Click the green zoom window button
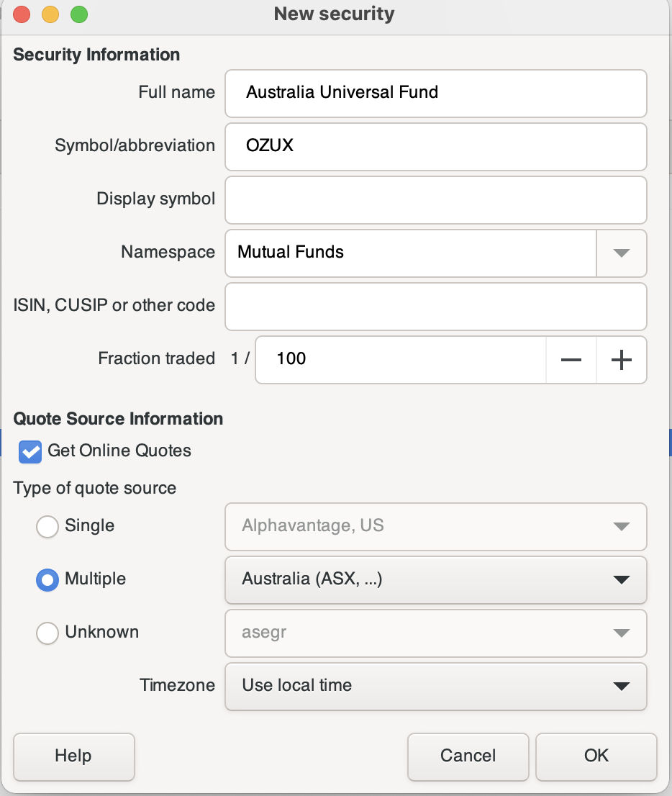The height and width of the screenshot is (796, 672). [x=78, y=14]
